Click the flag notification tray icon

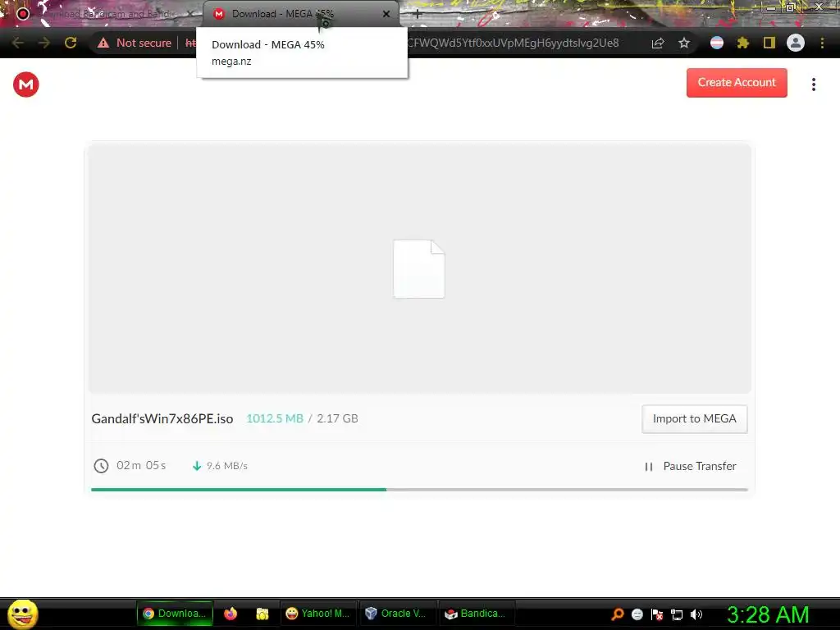click(x=657, y=614)
